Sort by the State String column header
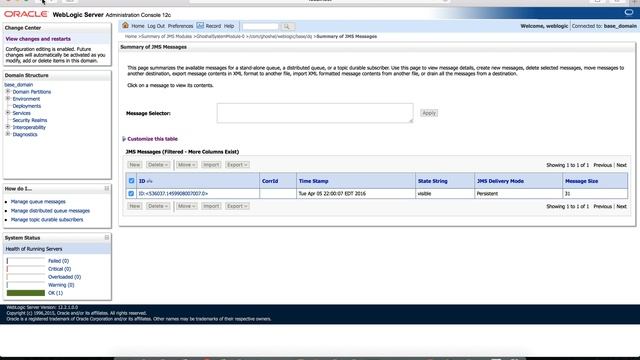 click(433, 181)
